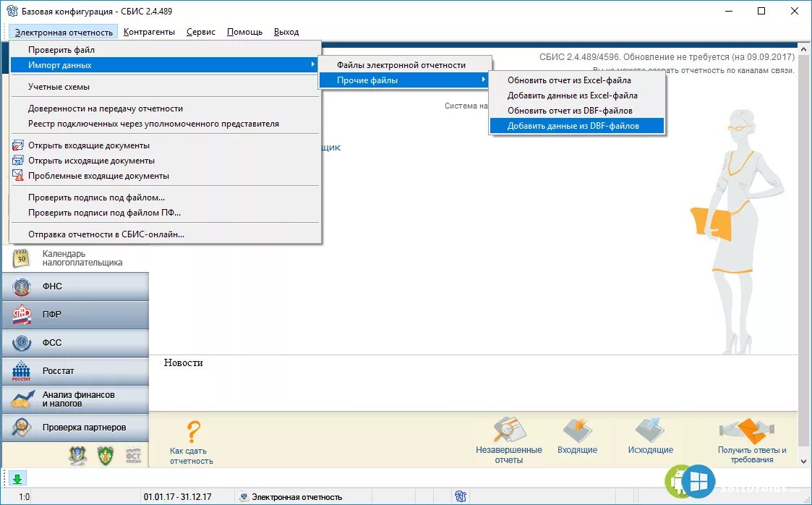The width and height of the screenshot is (812, 505).
Task: Open the Сервис menu
Action: (201, 32)
